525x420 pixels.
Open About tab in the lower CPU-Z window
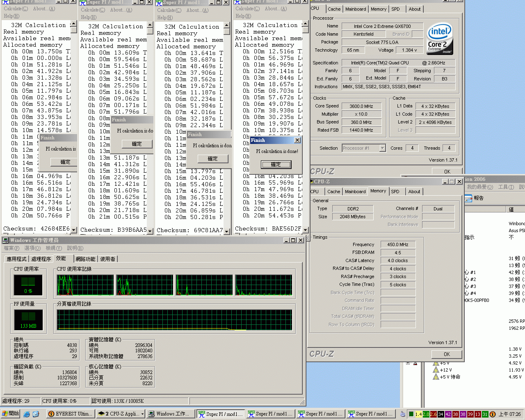(414, 192)
